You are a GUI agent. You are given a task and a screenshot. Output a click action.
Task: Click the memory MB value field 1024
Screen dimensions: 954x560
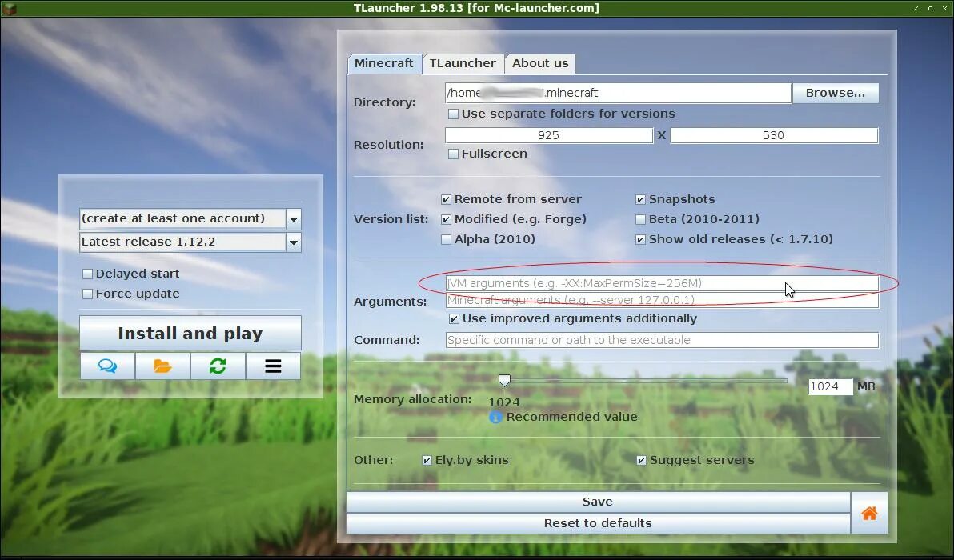click(831, 386)
